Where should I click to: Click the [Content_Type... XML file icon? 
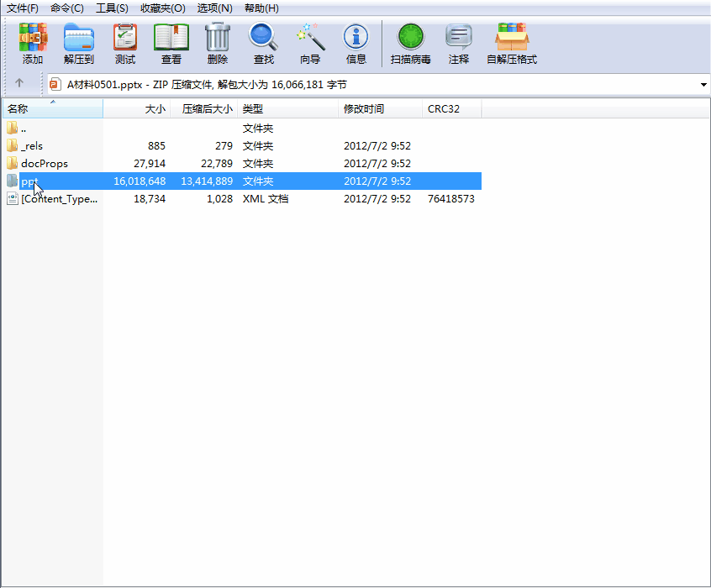[x=13, y=198]
